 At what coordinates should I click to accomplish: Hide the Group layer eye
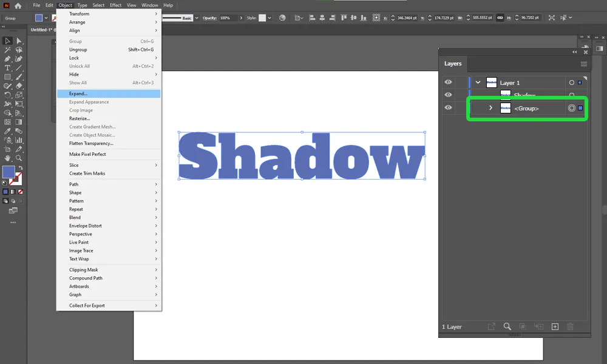449,107
